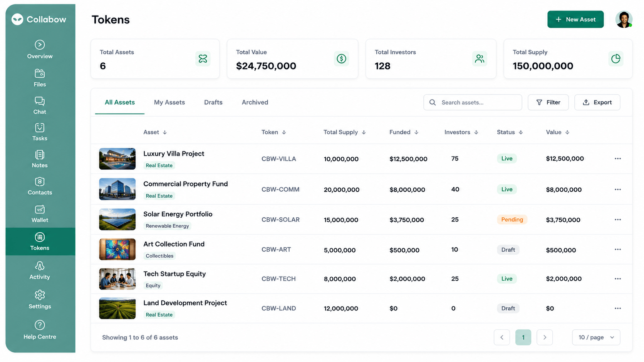Open the Files section icon
The height and width of the screenshot is (362, 644).
tap(40, 73)
